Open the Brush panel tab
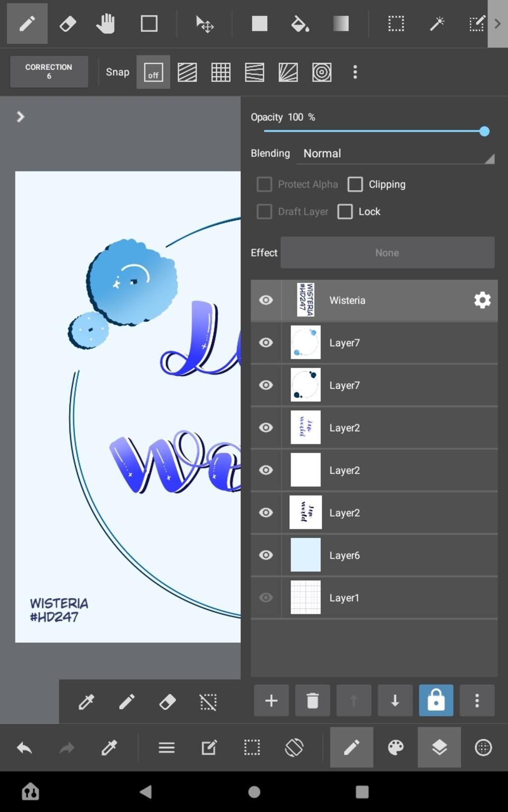Image resolution: width=508 pixels, height=812 pixels. (x=352, y=748)
